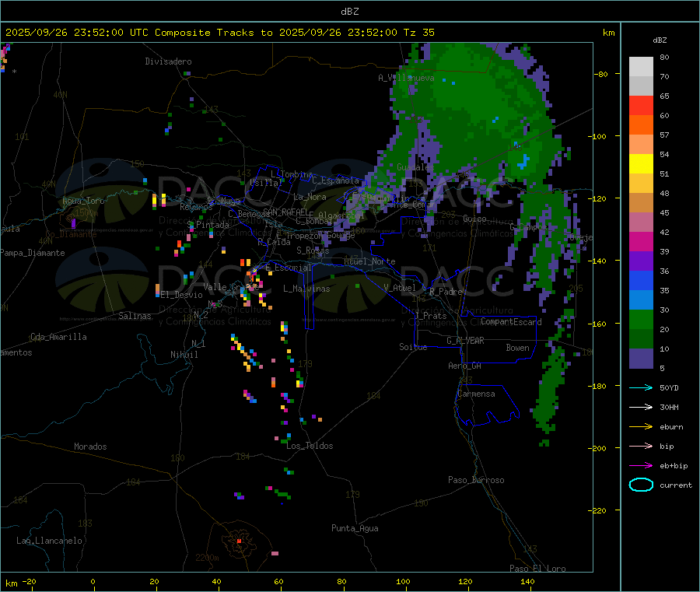Click the 'V_Atuel' map label
This screenshot has height=592, width=700.
400,288
